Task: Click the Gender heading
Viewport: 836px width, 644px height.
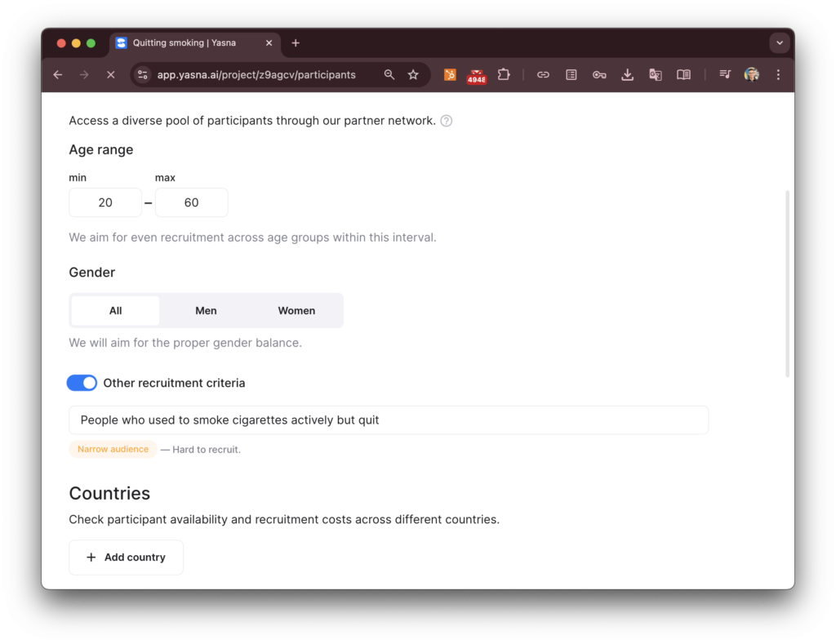Action: point(91,273)
